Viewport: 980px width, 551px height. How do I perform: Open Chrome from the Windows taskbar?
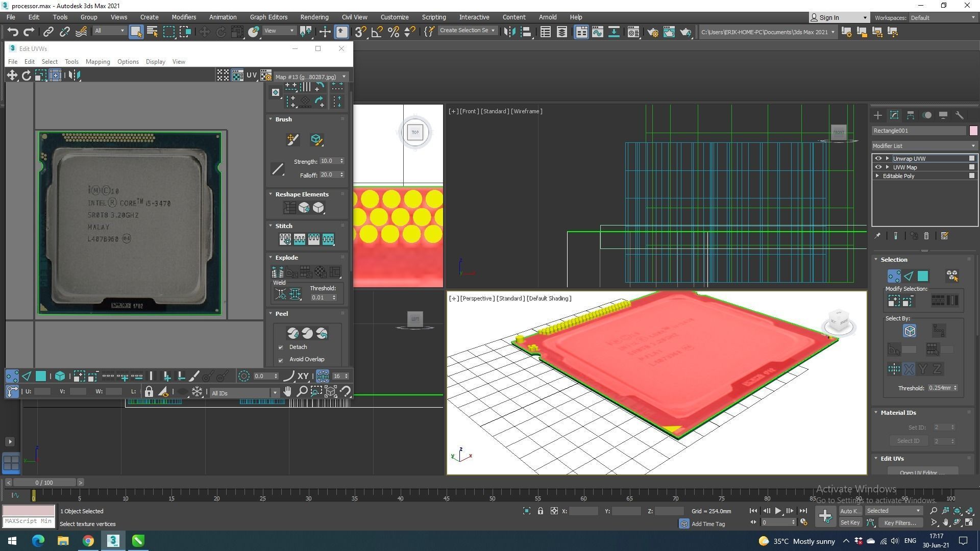pos(88,541)
